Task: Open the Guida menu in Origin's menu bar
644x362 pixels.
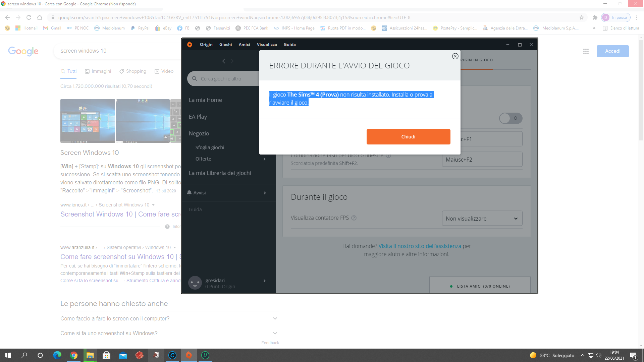Action: click(289, 45)
